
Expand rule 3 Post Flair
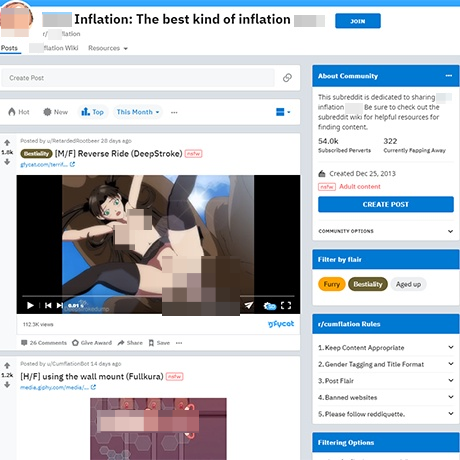pyautogui.click(x=386, y=381)
